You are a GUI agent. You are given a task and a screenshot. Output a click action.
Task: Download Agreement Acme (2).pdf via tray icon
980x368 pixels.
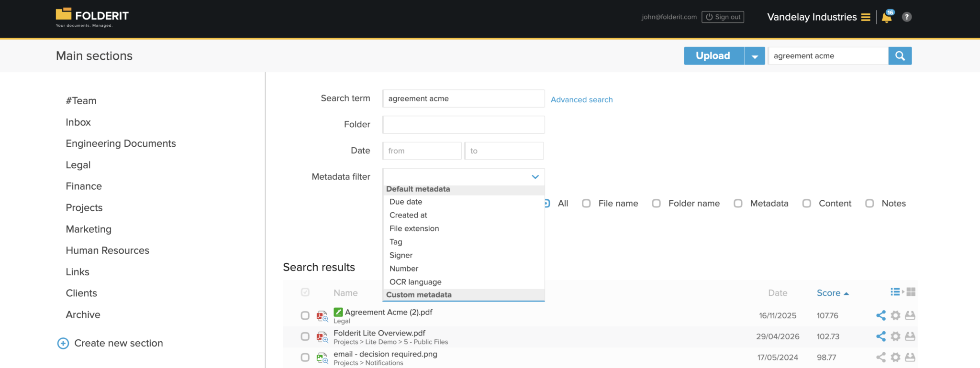(910, 315)
